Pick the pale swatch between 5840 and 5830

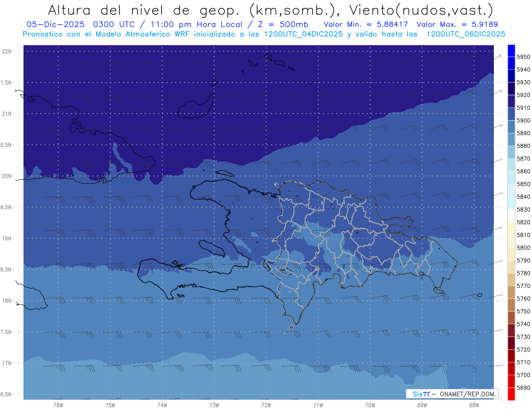(511, 203)
